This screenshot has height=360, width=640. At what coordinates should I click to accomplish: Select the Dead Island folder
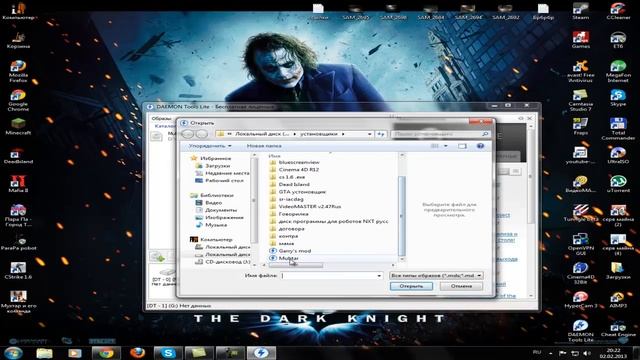point(294,184)
